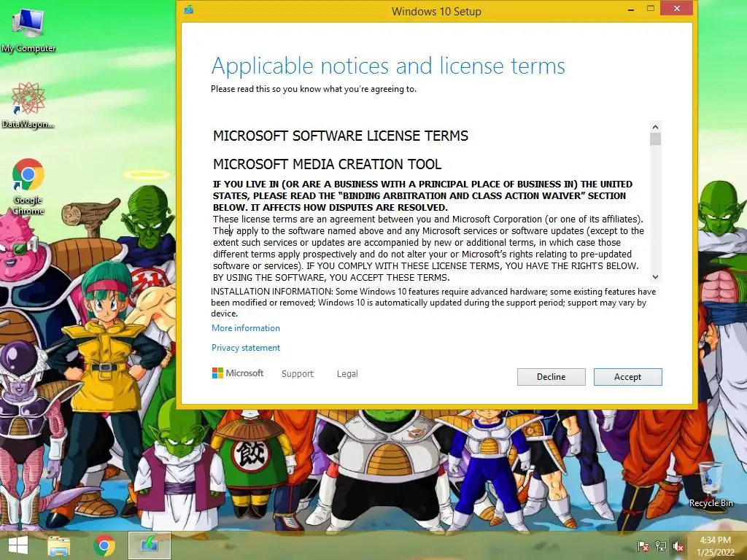Click the 'MICROSOFT SOFTWARE LICENSE TERMS' heading

point(341,136)
